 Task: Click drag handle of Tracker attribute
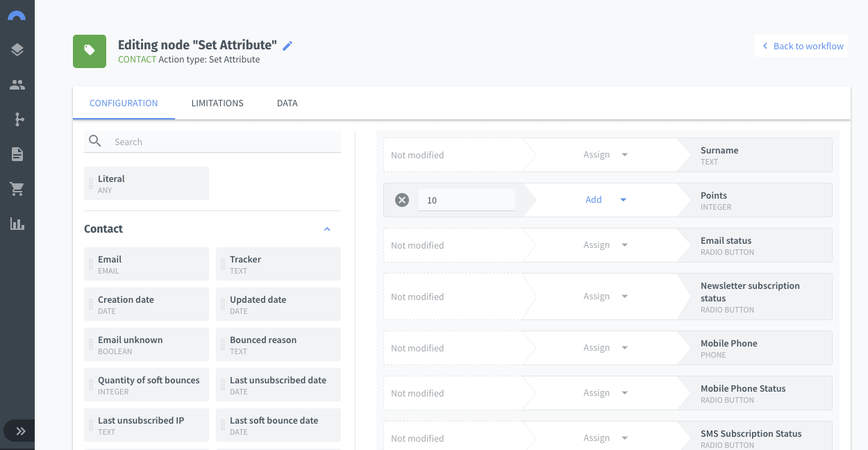[x=223, y=265]
